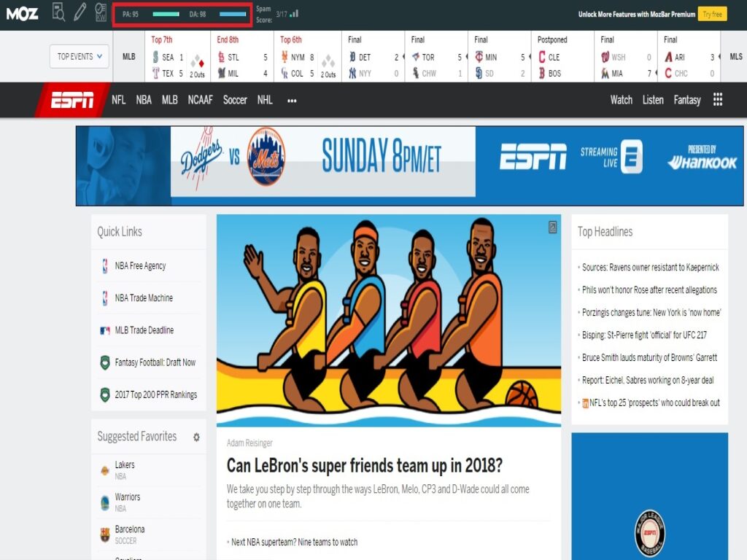Open Next NBA superteam story link

click(295, 542)
